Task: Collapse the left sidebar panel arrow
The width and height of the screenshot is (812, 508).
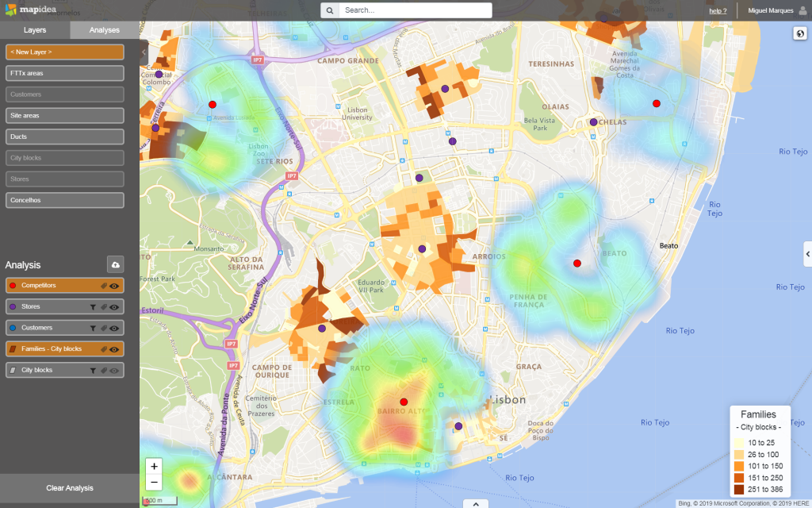Action: [144, 52]
